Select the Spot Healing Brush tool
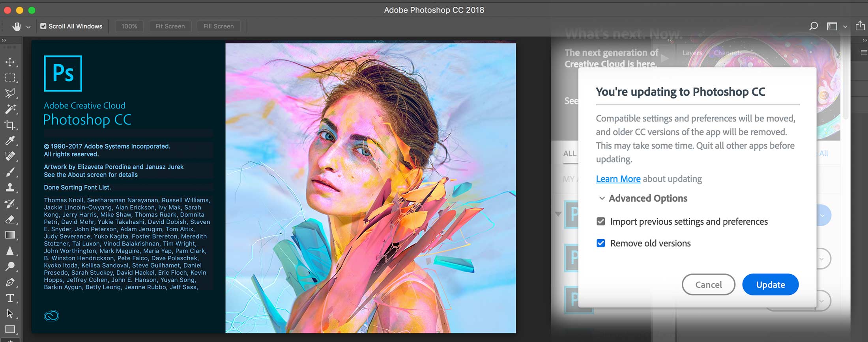 click(10, 156)
